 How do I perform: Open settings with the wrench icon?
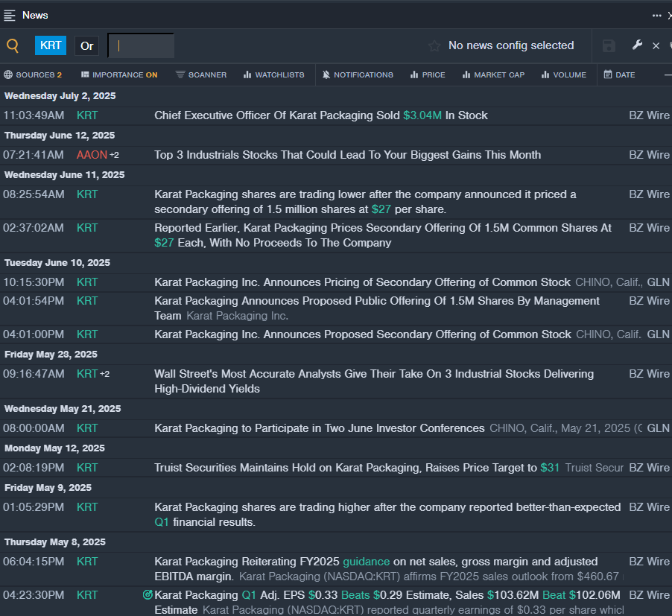tap(637, 45)
